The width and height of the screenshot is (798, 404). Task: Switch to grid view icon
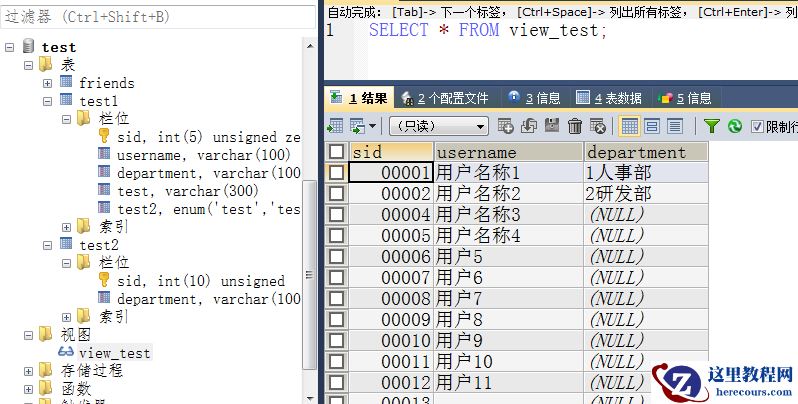click(630, 126)
